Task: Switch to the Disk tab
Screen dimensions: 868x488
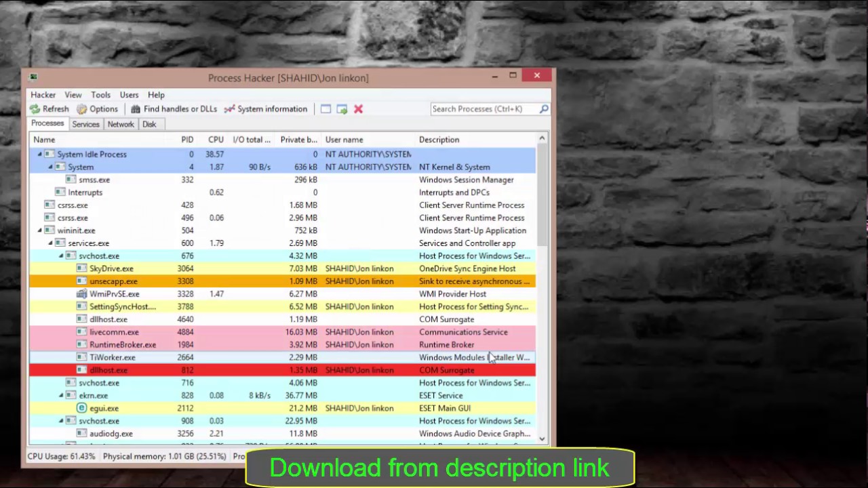Action: 149,124
